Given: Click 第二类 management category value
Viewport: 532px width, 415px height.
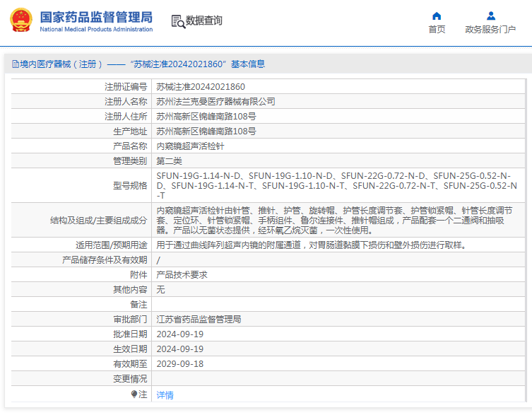Looking at the screenshot, I should [169, 161].
